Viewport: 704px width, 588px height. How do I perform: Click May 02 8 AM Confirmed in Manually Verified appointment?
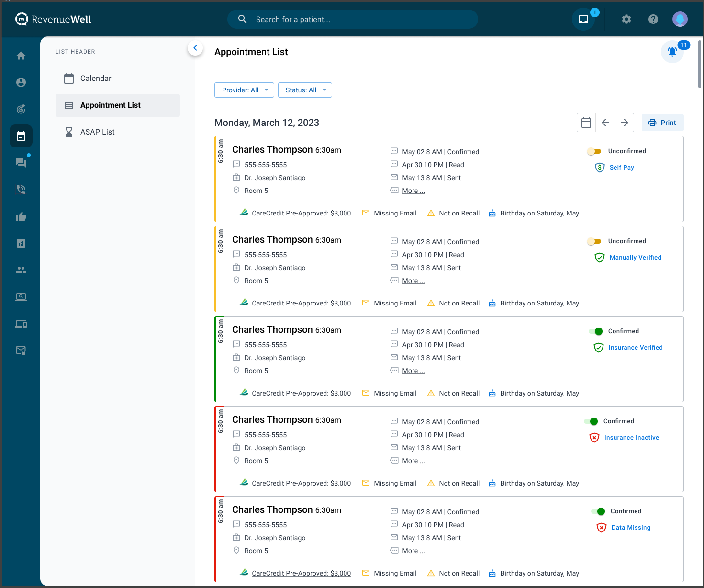[x=441, y=242]
